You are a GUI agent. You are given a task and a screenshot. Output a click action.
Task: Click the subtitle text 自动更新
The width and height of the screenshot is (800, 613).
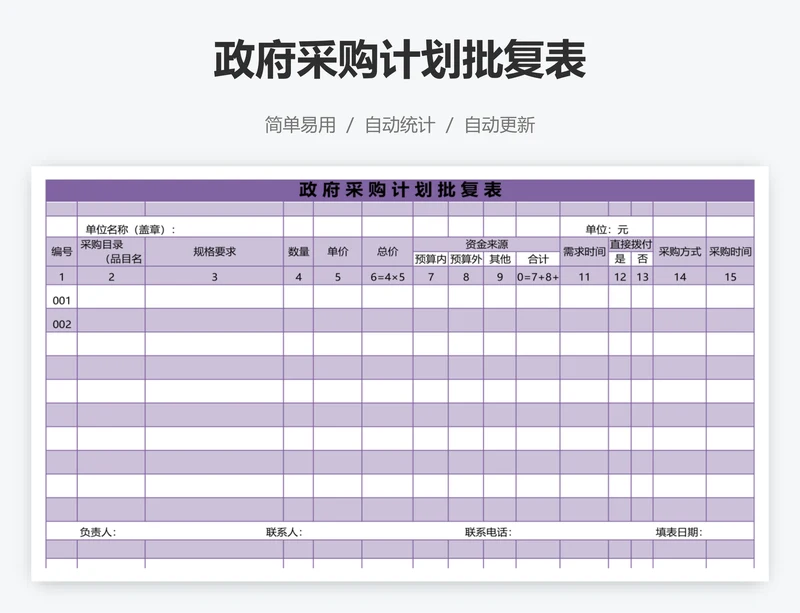point(499,125)
